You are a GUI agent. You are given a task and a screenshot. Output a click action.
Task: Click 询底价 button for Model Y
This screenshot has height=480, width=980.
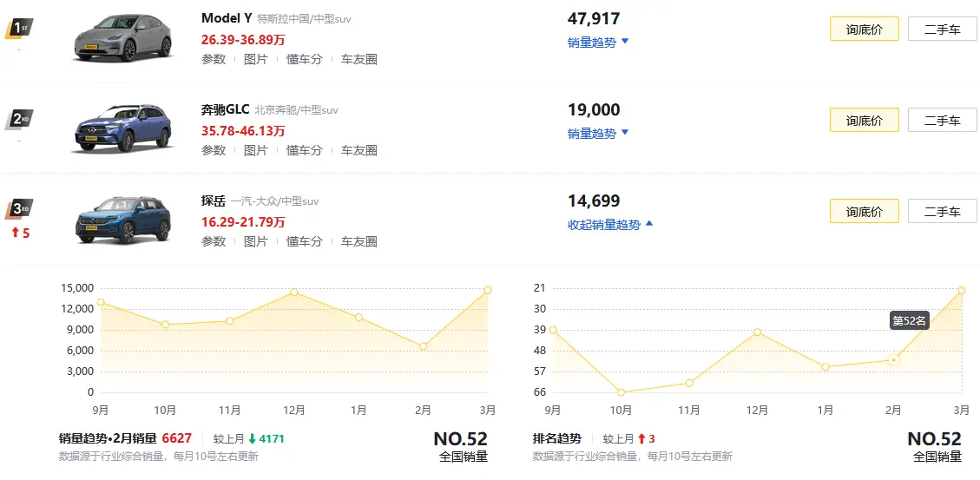tap(865, 29)
